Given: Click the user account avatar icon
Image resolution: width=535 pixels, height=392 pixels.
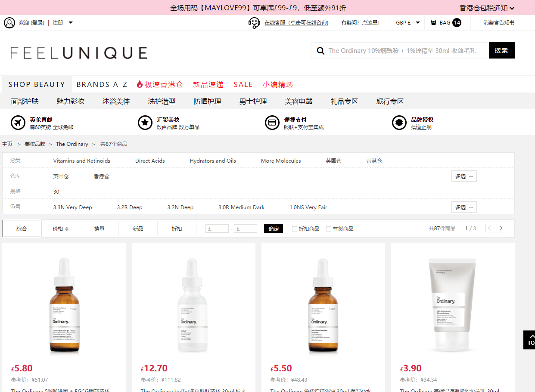Looking at the screenshot, I should (x=9, y=23).
